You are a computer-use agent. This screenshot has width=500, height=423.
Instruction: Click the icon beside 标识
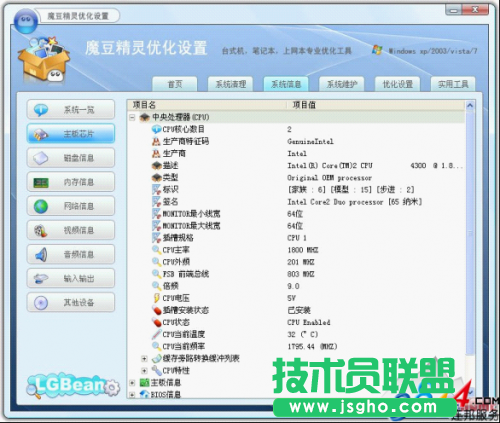point(156,189)
